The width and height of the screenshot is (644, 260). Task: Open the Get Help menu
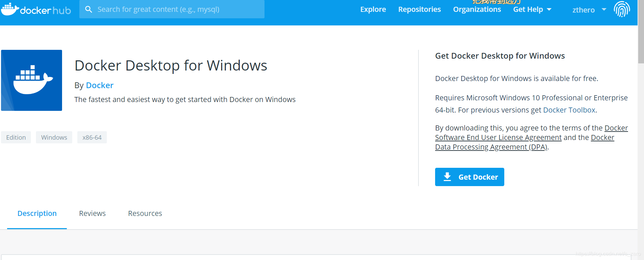pos(532,9)
